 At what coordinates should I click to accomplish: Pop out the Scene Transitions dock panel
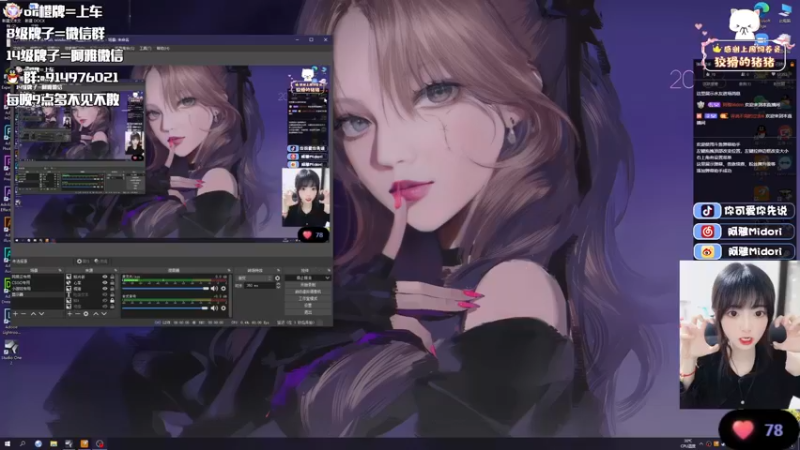pyautogui.click(x=279, y=270)
